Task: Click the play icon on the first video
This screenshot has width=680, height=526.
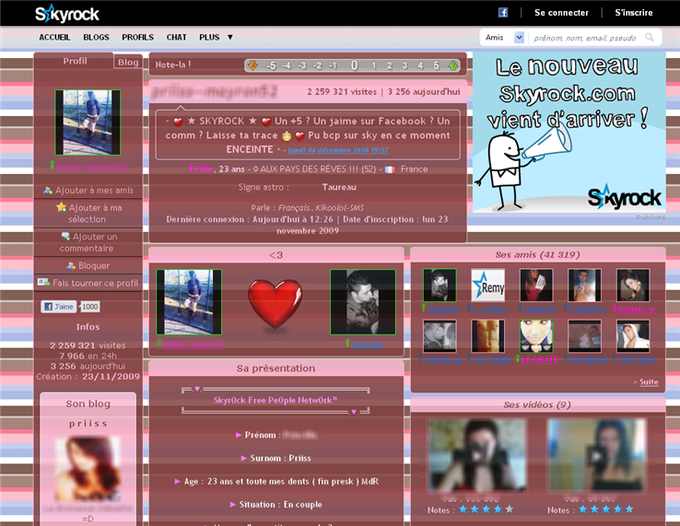Action: [477, 456]
